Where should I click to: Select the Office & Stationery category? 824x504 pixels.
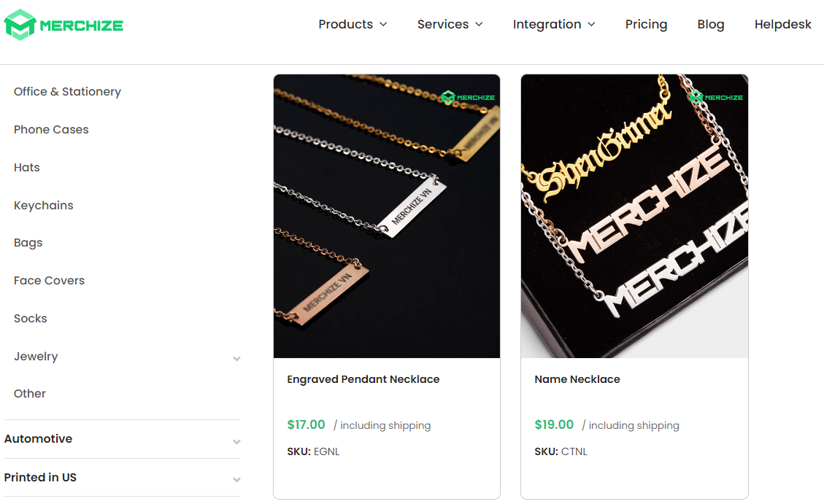67,91
